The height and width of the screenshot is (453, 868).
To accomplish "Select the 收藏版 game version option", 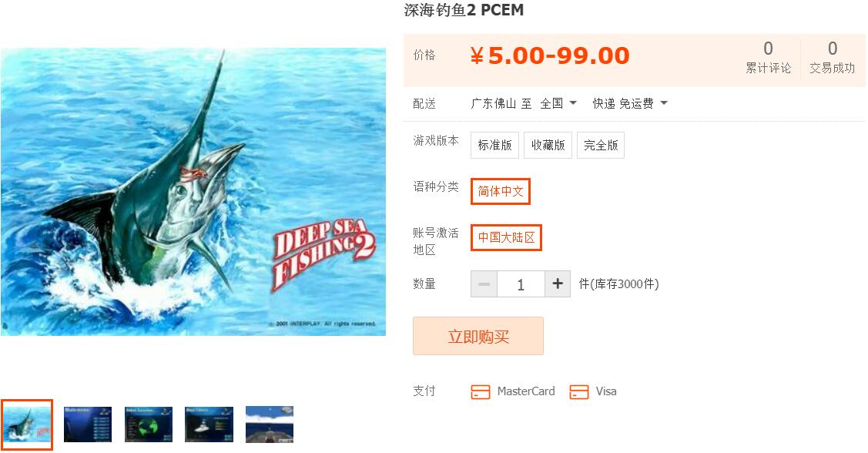I will pos(548,145).
